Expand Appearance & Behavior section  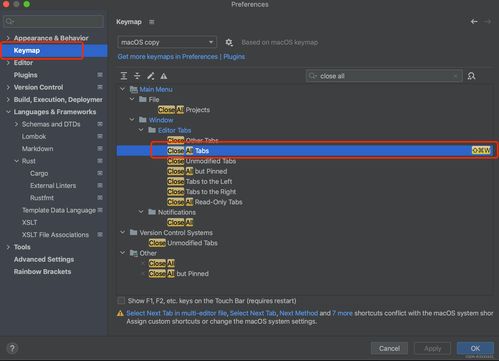[8, 38]
